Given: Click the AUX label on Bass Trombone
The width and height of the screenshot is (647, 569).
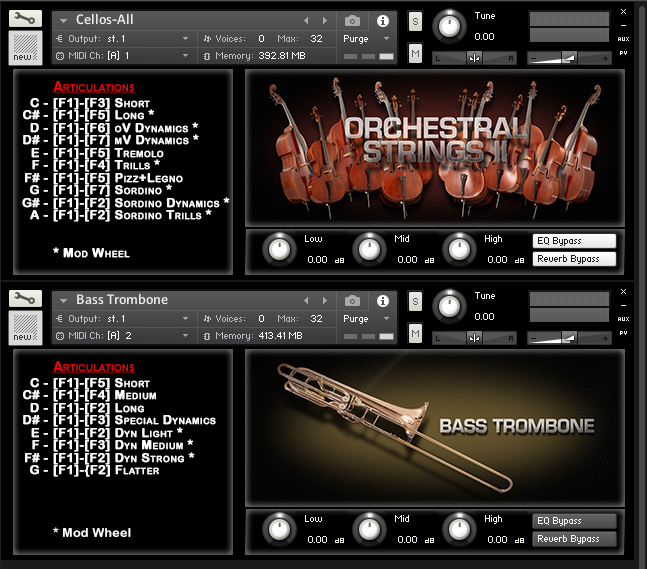Looking at the screenshot, I should tap(623, 319).
